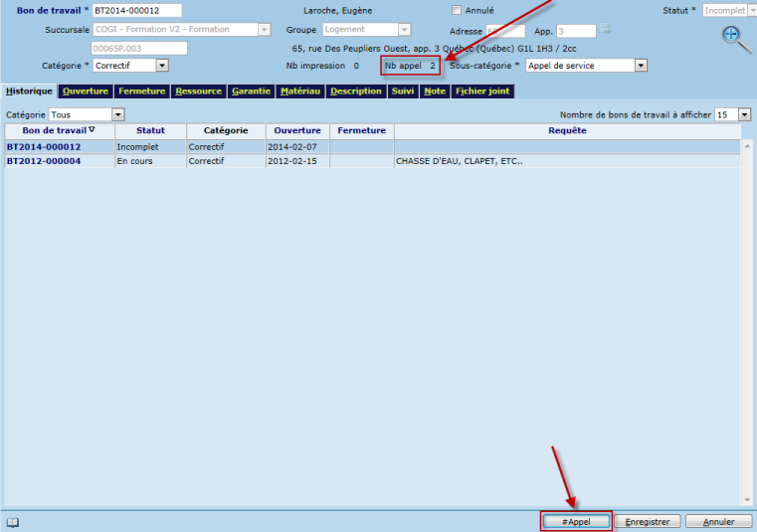Go to the Fichier joint tab
The image size is (757, 532).
[x=482, y=91]
